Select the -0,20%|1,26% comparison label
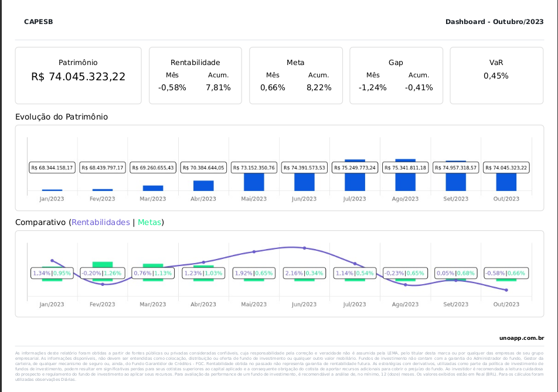Image resolution: width=558 pixels, height=392 pixels. coord(103,273)
